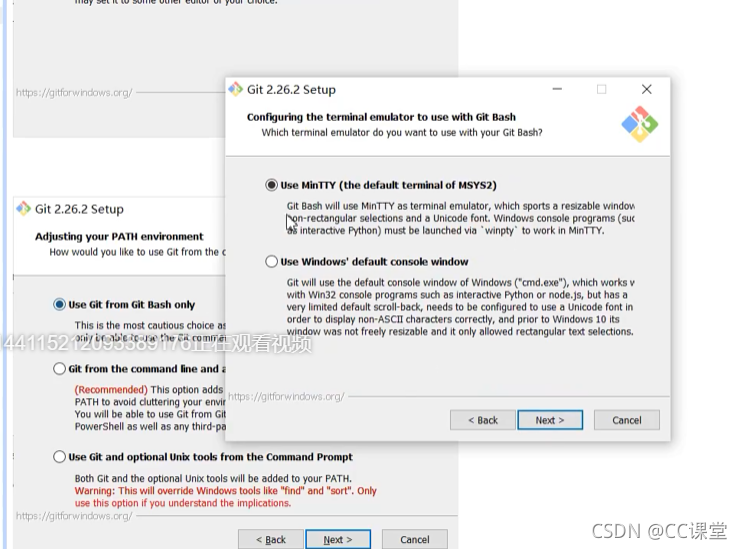Click Git logo icon in PATH window title
The image size is (742, 549).
point(23,208)
